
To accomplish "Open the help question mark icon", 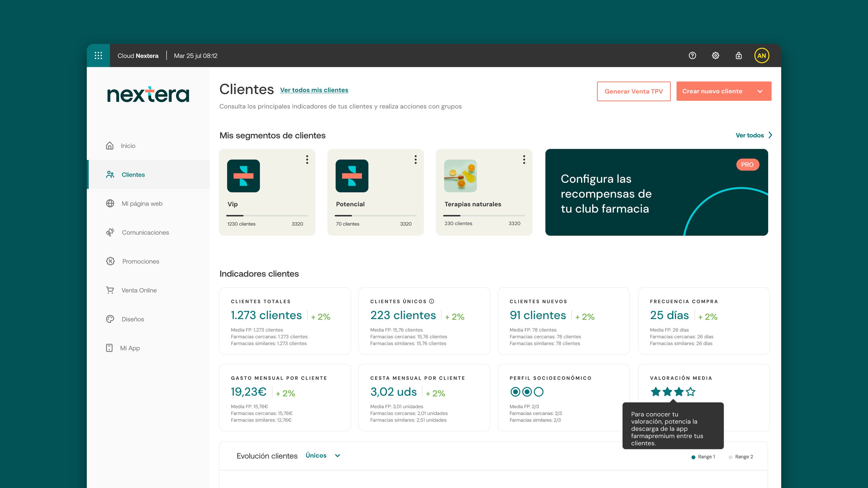I will pyautogui.click(x=693, y=56).
